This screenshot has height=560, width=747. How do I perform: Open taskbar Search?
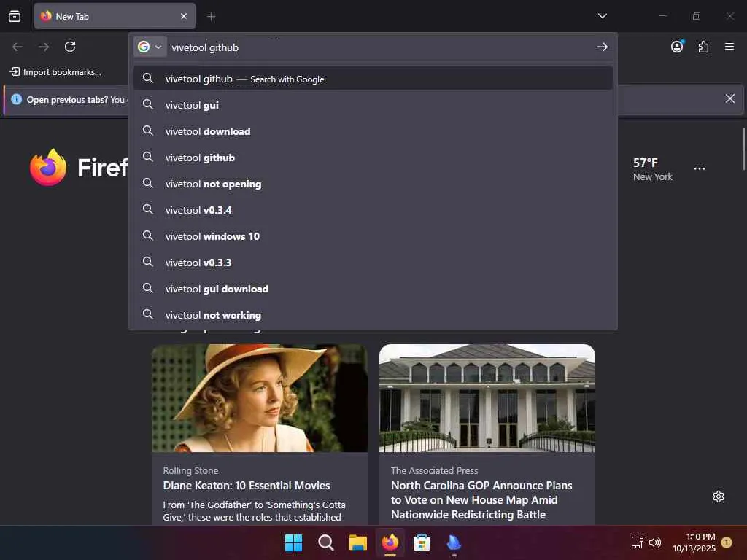pos(326,542)
